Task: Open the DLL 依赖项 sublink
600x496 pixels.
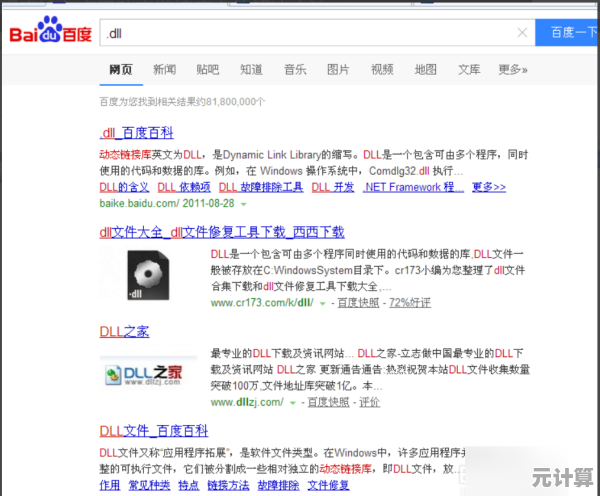Action: (184, 187)
